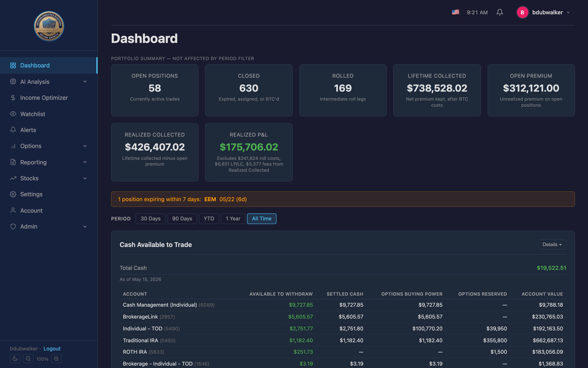
Task: Click the BrokerageLink account name
Action: [140, 317]
